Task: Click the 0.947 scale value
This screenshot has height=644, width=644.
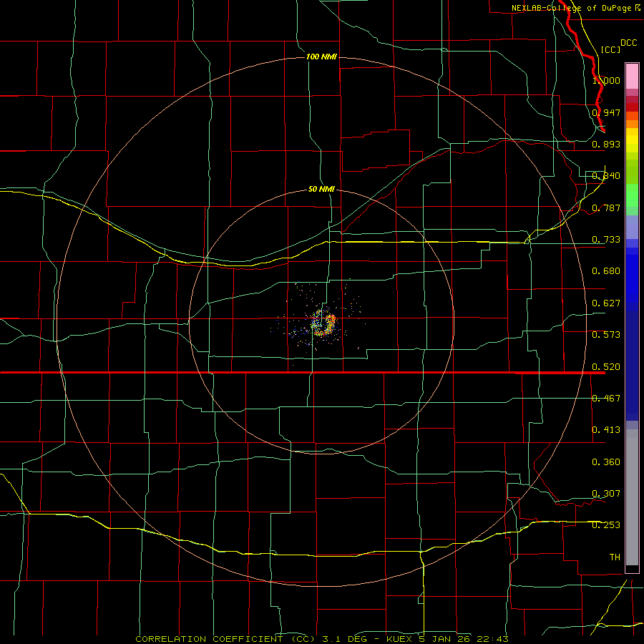Action: click(606, 112)
